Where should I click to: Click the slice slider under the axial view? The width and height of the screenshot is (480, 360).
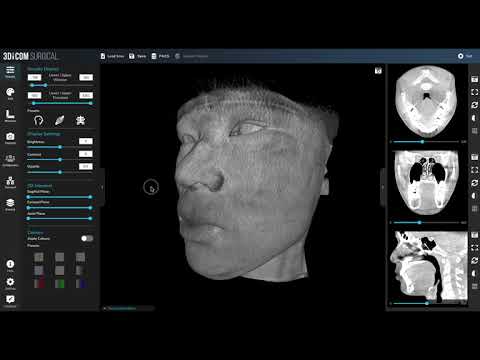pos(426,142)
